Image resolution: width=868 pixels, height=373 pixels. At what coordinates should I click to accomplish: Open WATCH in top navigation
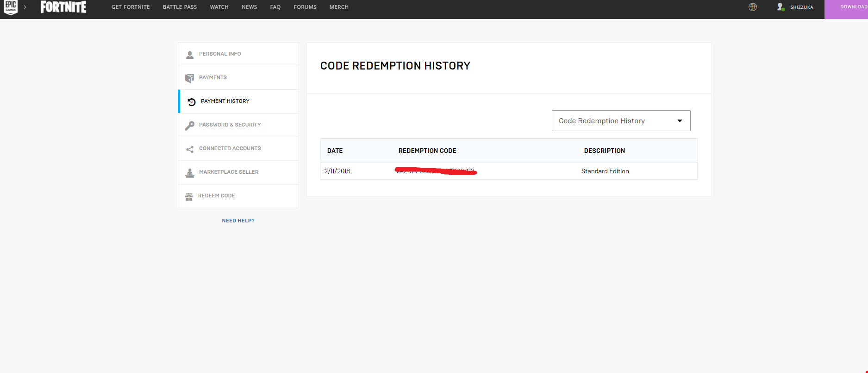tap(219, 7)
